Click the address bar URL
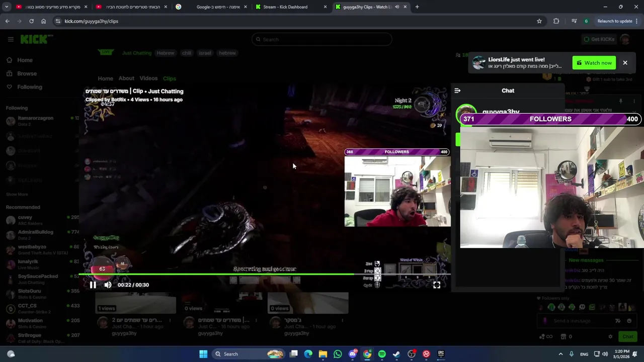This screenshot has height=362, width=644. tap(91, 21)
